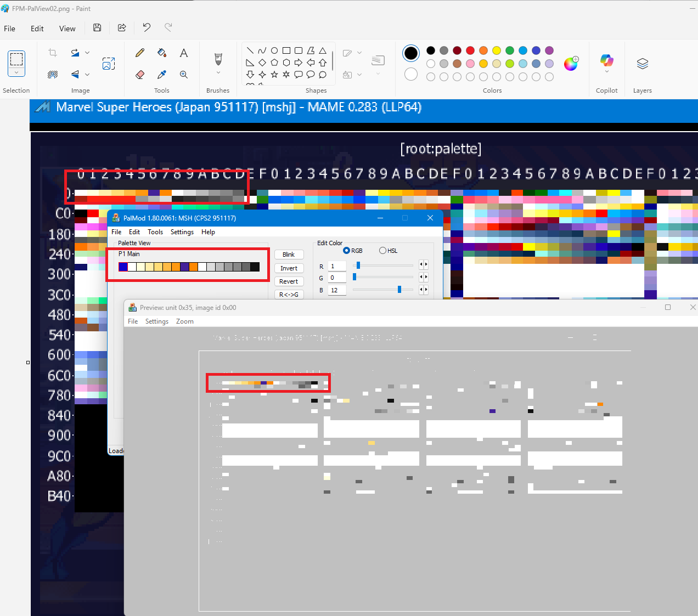Image resolution: width=698 pixels, height=616 pixels.
Task: Open the File menu in Paint
Action: click(9, 29)
